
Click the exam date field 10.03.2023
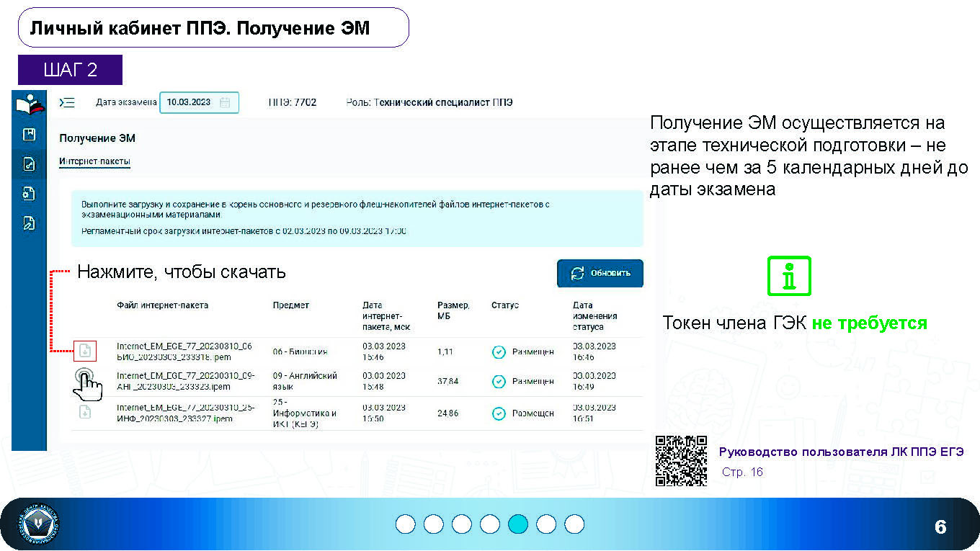(189, 102)
